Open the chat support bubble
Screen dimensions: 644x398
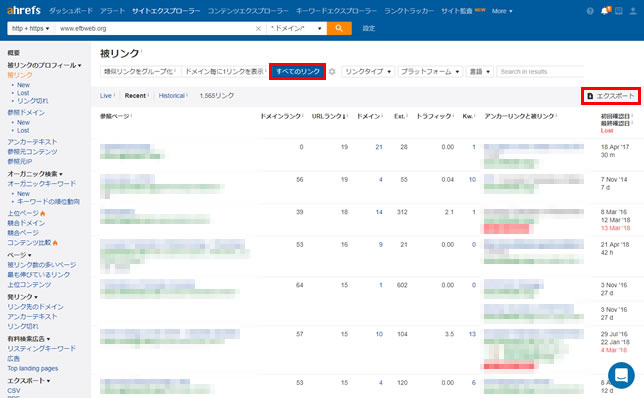coord(621,375)
